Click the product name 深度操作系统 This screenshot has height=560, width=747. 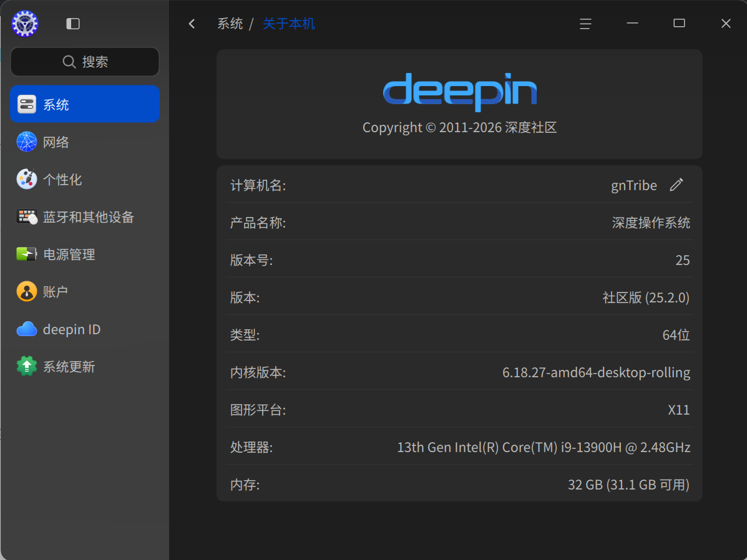(x=651, y=223)
